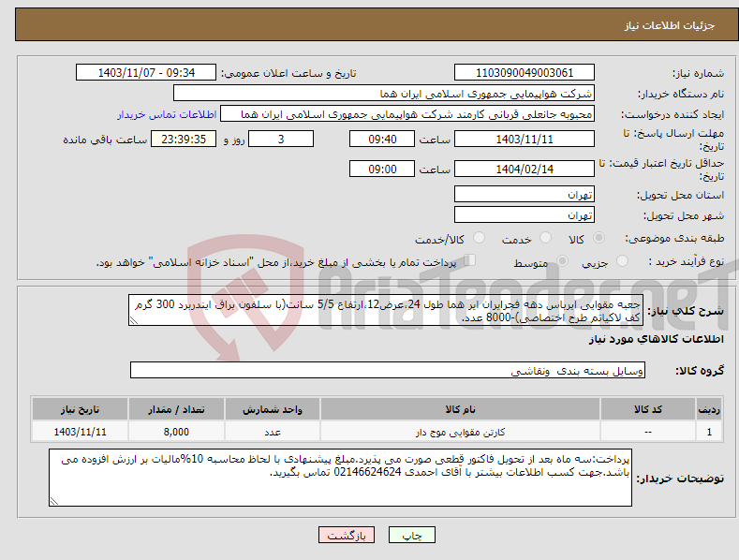The image size is (739, 560).
Task: Select the متوسط purchase type radio
Action: 562,261
